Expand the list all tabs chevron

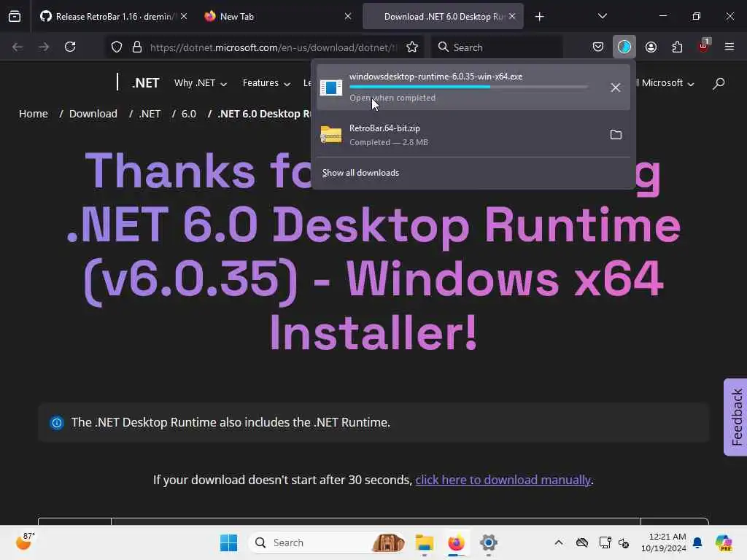(602, 17)
